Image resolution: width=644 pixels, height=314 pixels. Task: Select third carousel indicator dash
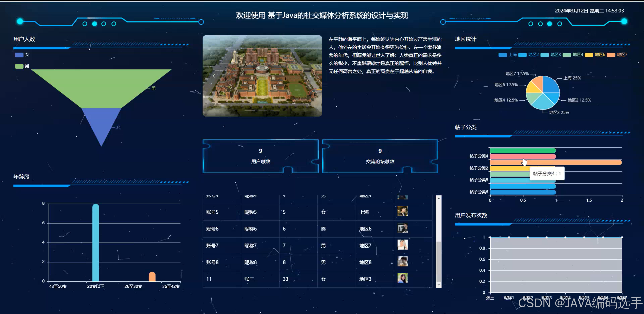point(275,111)
